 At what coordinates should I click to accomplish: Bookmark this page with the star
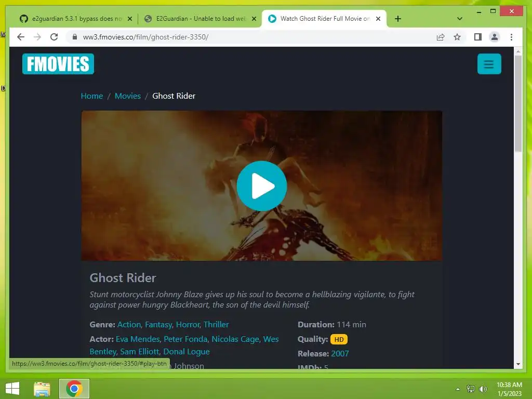(x=457, y=37)
